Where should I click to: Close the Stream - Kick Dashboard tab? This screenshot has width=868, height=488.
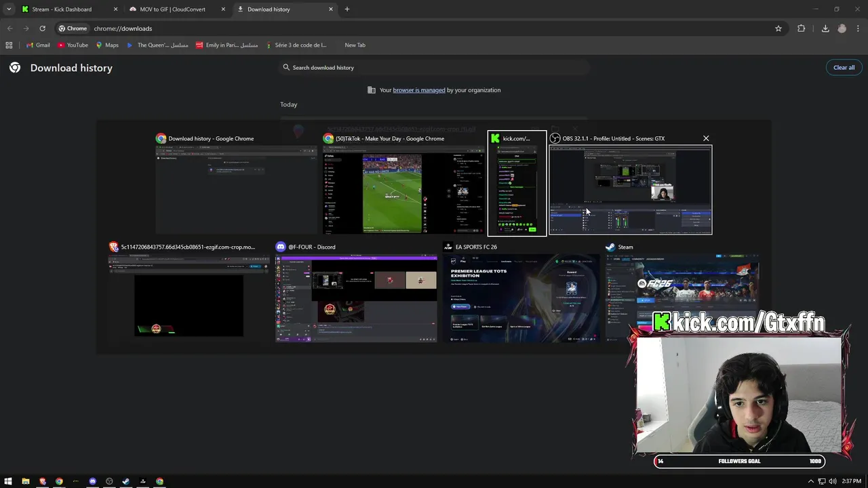click(x=115, y=9)
